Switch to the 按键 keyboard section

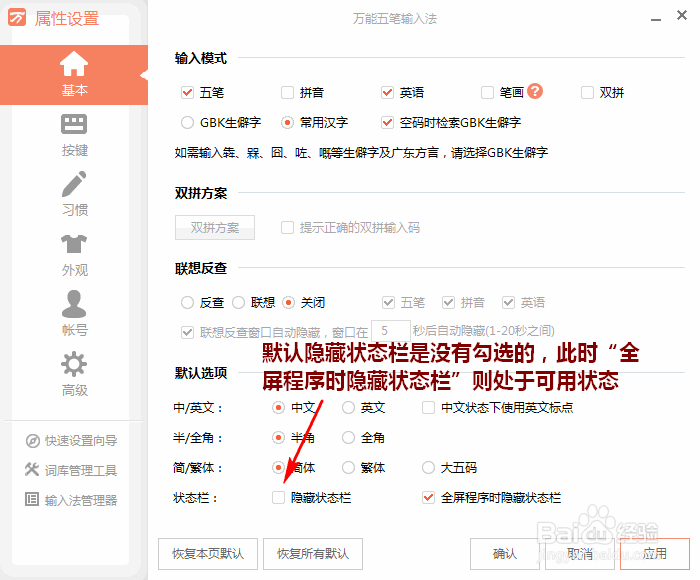(74, 135)
